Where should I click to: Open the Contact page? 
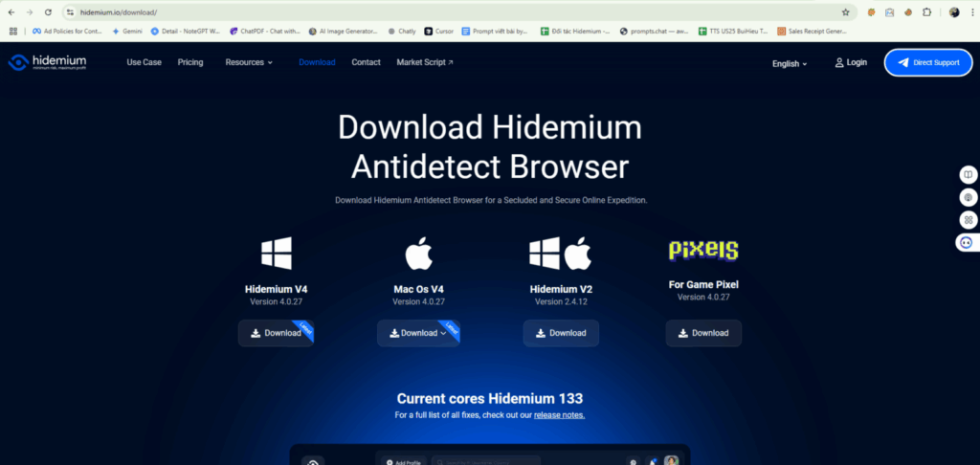pos(366,62)
